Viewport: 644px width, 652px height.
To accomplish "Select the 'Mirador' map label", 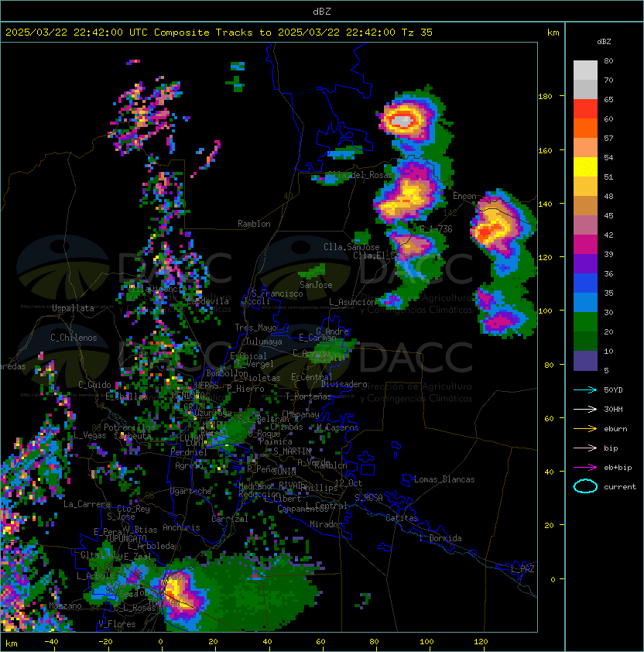I will coord(326,524).
